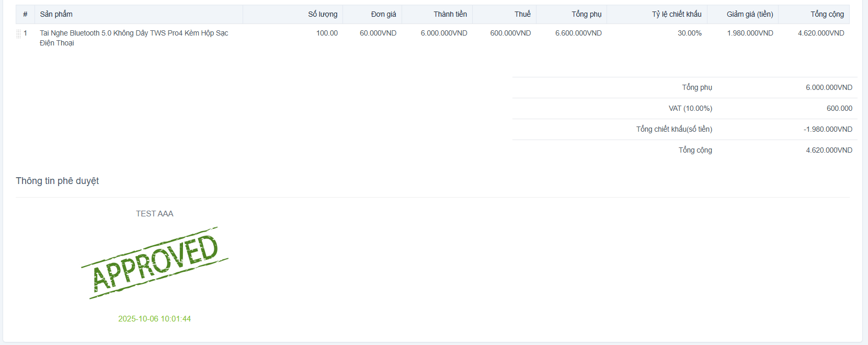Click the approval timestamp 2025-10-06 10:01:44

pos(154,319)
